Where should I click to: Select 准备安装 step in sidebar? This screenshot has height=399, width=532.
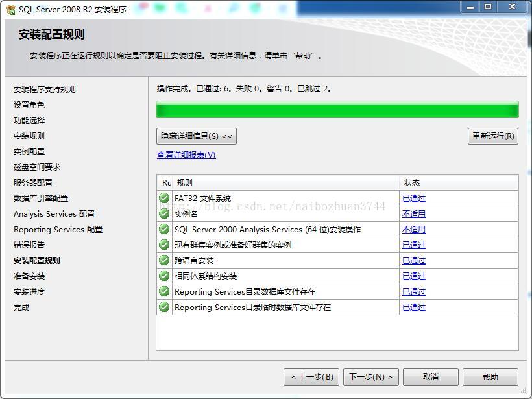click(29, 276)
